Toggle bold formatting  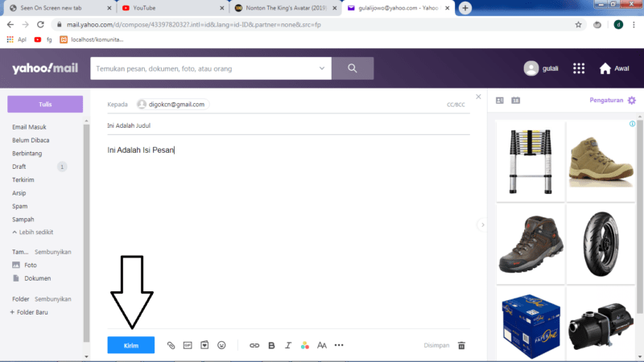click(271, 346)
